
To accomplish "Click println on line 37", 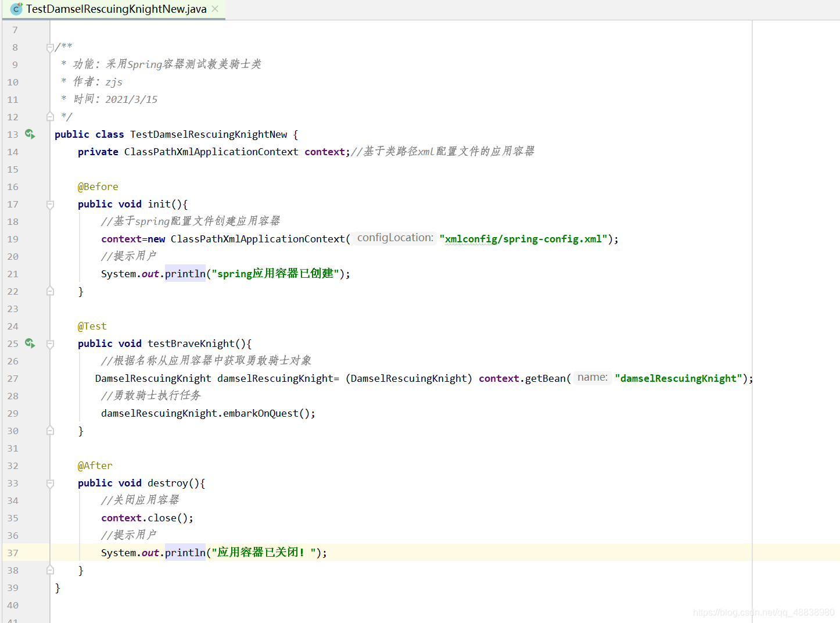I will tap(185, 553).
